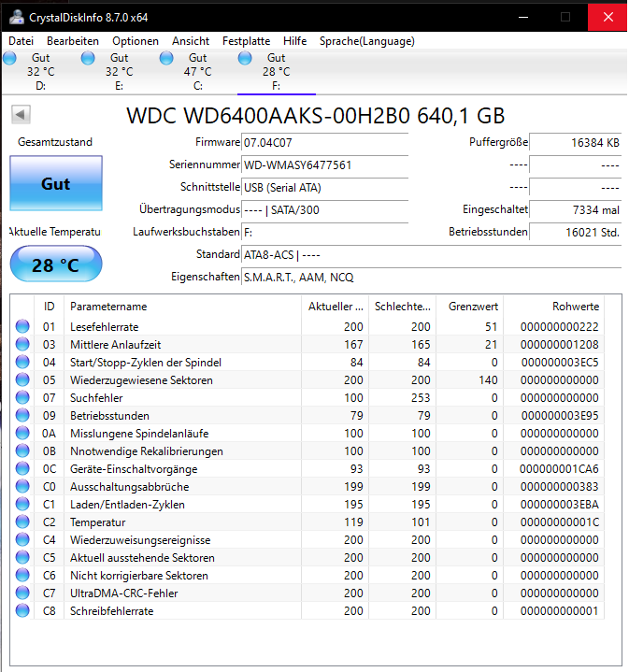Click the Betriebsstunden value 16021 Std.
The image size is (629, 672).
click(576, 233)
